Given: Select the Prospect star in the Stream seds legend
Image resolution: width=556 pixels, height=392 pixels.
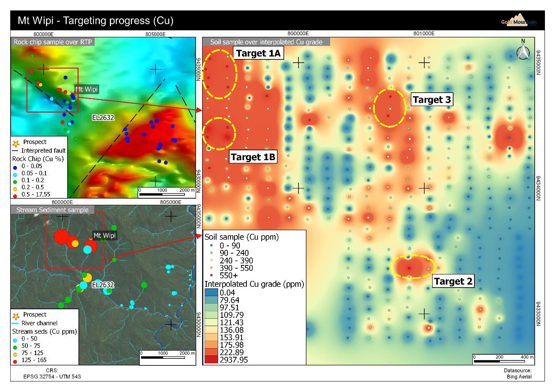Looking at the screenshot, I should (x=16, y=315).
